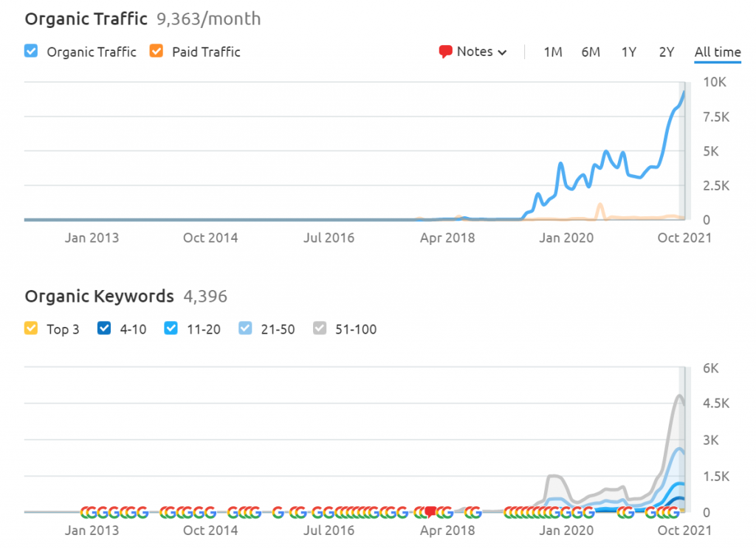Show the 1Y time range

pyautogui.click(x=628, y=52)
